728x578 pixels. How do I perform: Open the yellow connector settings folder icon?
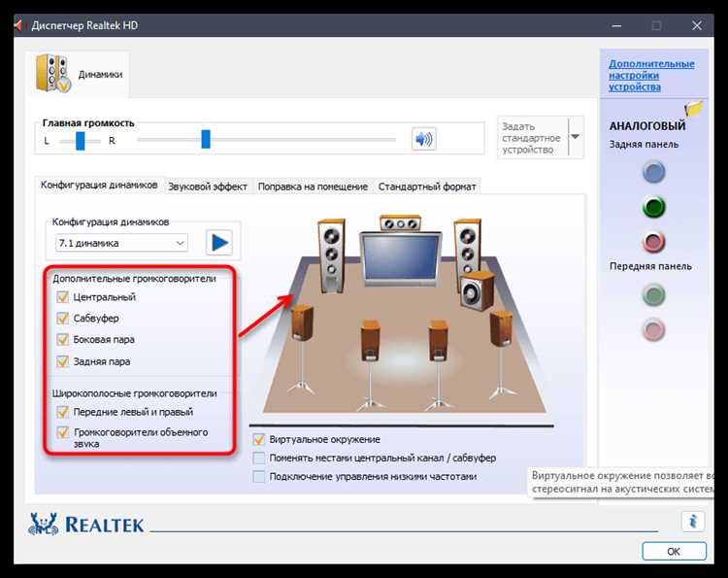click(x=693, y=109)
